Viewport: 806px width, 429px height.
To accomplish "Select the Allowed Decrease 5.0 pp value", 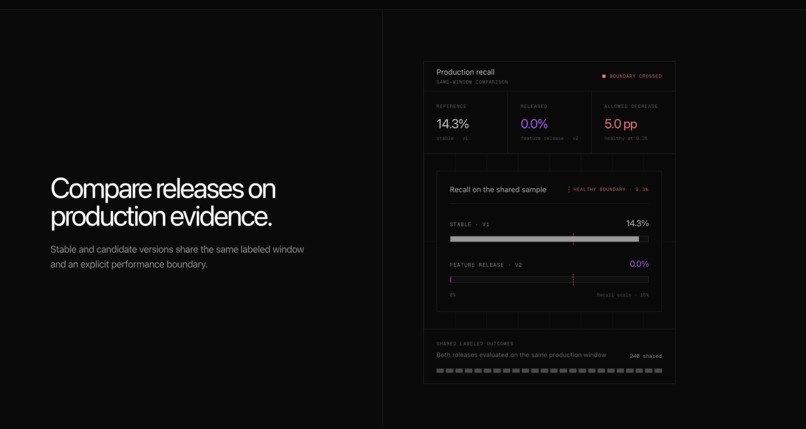I will (x=620, y=124).
